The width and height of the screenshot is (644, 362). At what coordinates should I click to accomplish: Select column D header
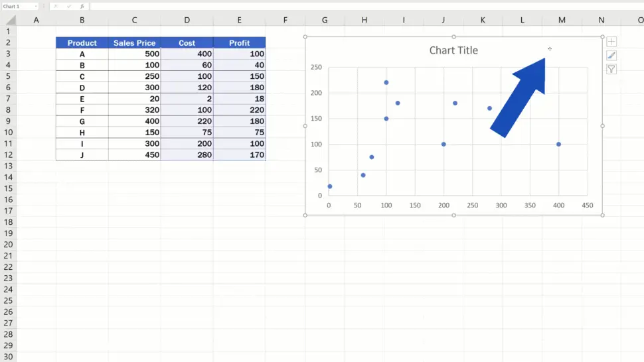tap(187, 20)
